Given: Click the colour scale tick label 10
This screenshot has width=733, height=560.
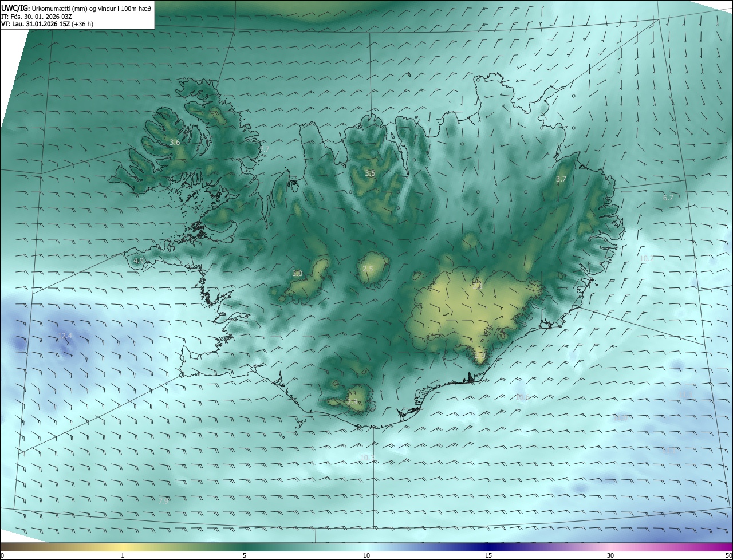Looking at the screenshot, I should pyautogui.click(x=366, y=555).
